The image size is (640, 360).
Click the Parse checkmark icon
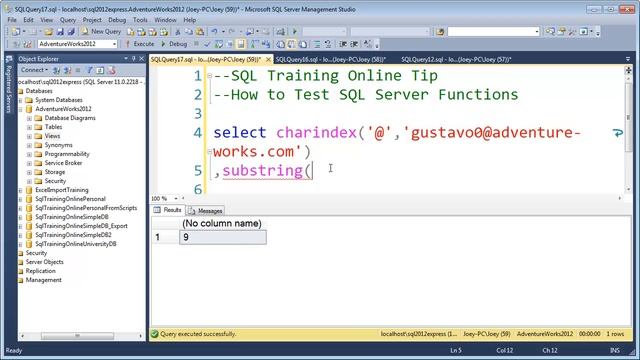(x=207, y=44)
